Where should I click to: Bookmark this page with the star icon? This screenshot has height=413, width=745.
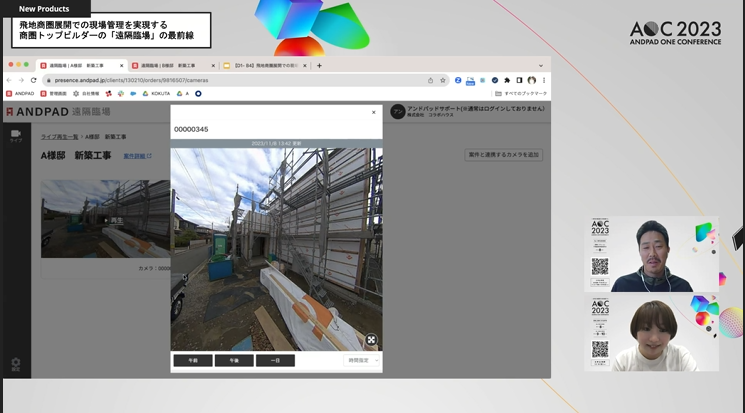[x=443, y=80]
